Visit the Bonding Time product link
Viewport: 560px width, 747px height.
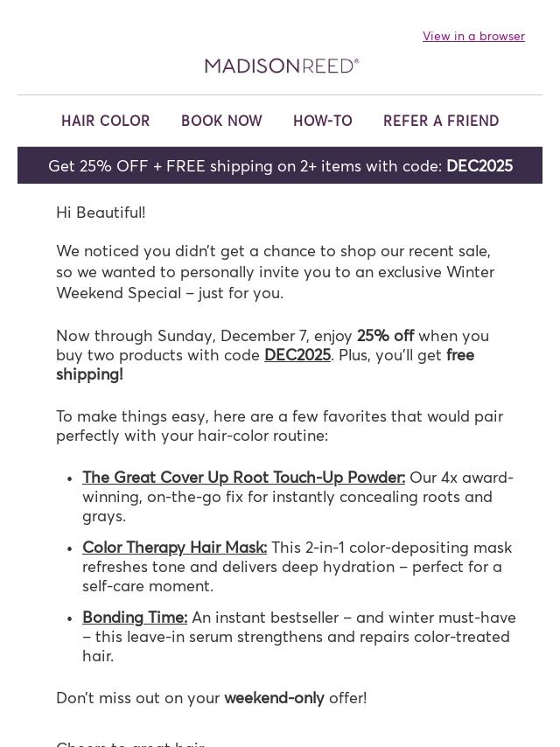click(x=135, y=618)
